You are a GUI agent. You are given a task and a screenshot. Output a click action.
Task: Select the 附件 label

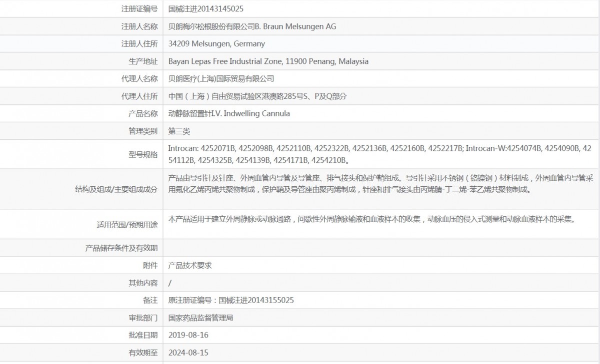coord(150,266)
